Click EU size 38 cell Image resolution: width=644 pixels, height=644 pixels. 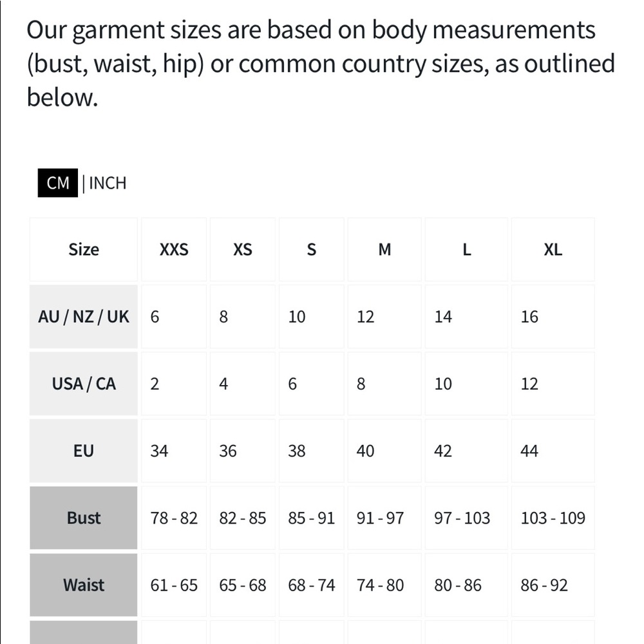[311, 451]
